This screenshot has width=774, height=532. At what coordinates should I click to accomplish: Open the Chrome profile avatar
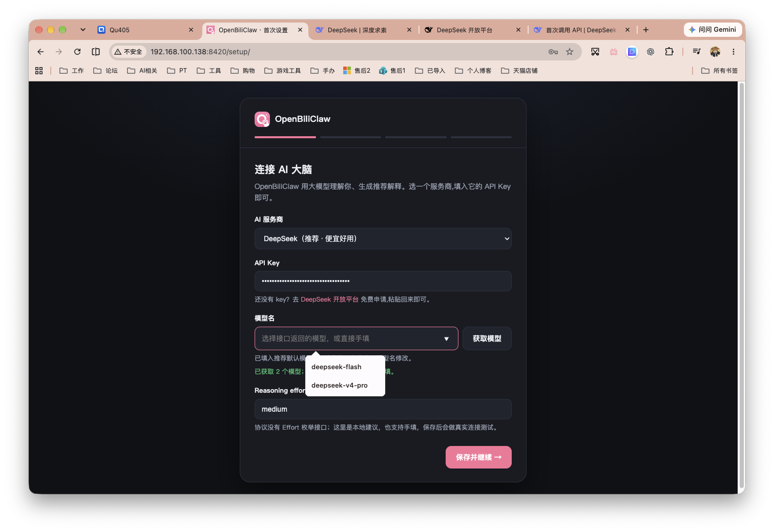pyautogui.click(x=715, y=52)
